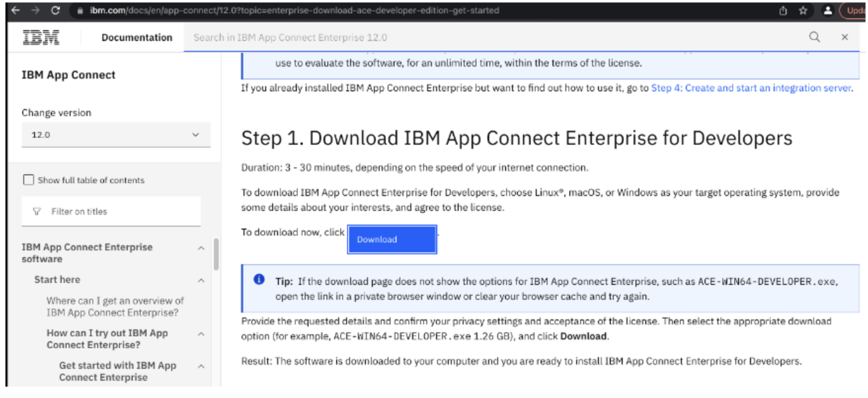Bookmark this page with the star icon
The height and width of the screenshot is (398, 868).
click(803, 10)
